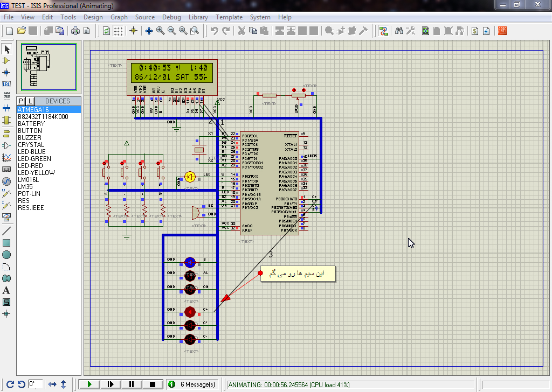The width and height of the screenshot is (552, 392).
Task: Pause the animating simulation
Action: click(x=132, y=384)
